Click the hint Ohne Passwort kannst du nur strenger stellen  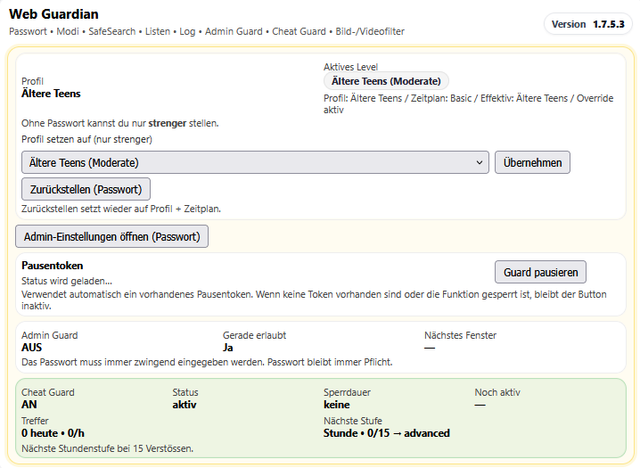[x=120, y=123]
